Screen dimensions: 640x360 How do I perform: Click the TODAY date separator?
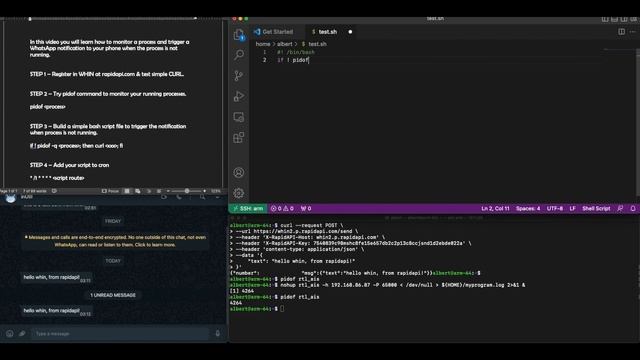click(113, 261)
